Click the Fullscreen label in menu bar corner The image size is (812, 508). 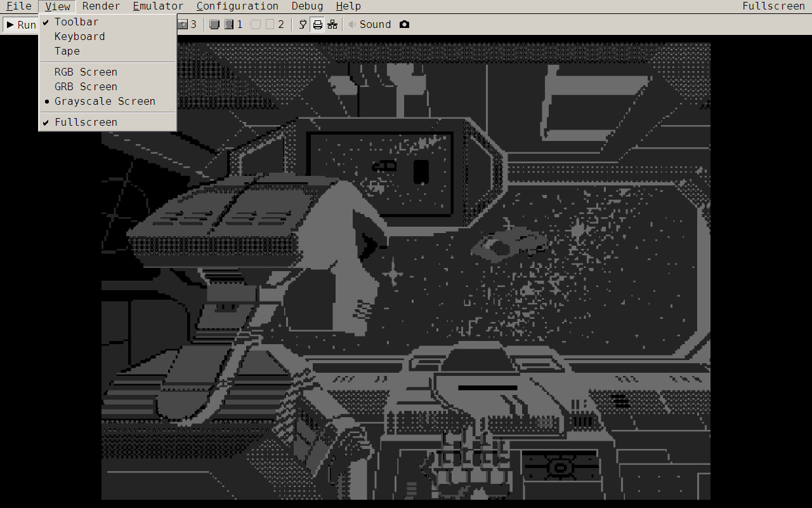[x=773, y=6]
